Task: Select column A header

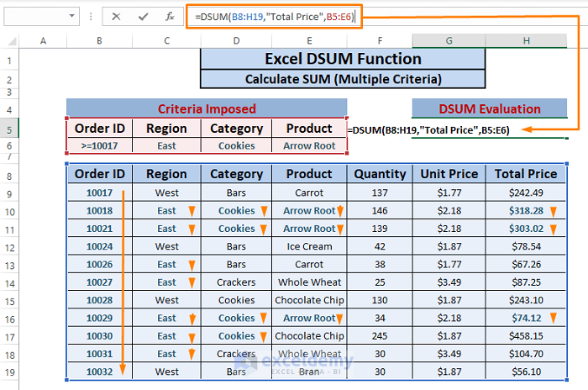Action: [x=43, y=40]
